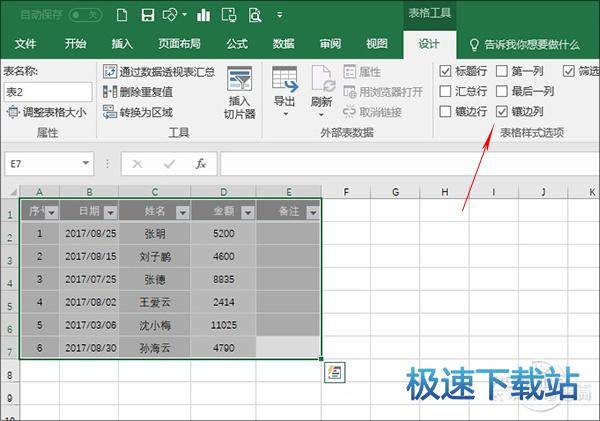
Task: Click the New document icon in quick access toolbar
Action: [122, 15]
